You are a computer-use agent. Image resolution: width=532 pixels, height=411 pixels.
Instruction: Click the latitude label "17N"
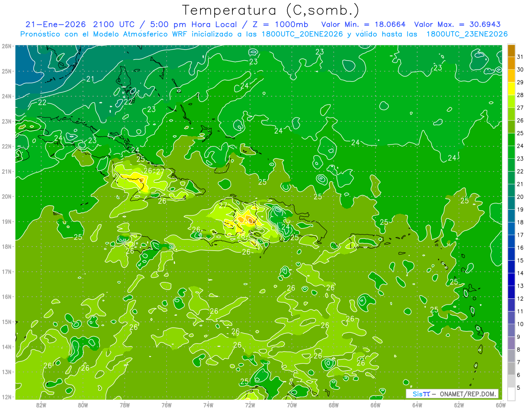pos(7,271)
